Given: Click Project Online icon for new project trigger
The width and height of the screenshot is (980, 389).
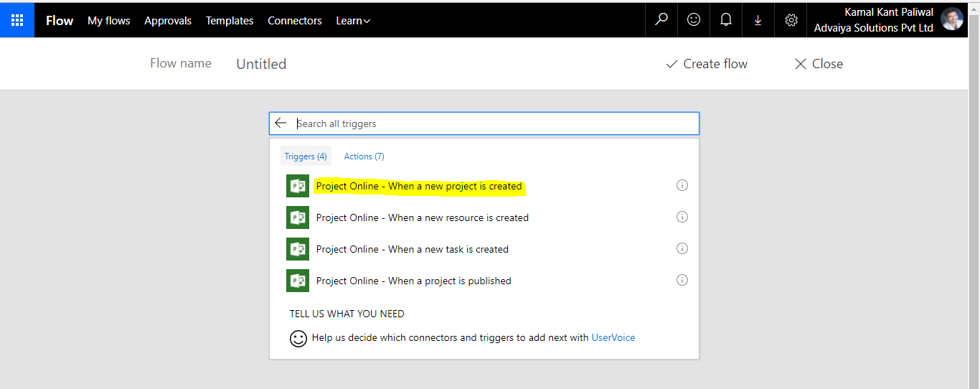Looking at the screenshot, I should [298, 186].
